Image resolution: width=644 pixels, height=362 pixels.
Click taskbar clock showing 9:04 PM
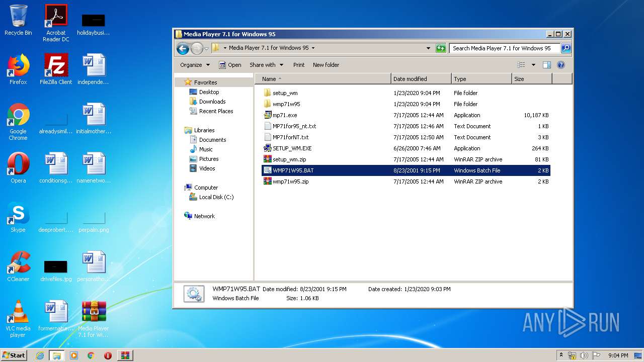[618, 355]
